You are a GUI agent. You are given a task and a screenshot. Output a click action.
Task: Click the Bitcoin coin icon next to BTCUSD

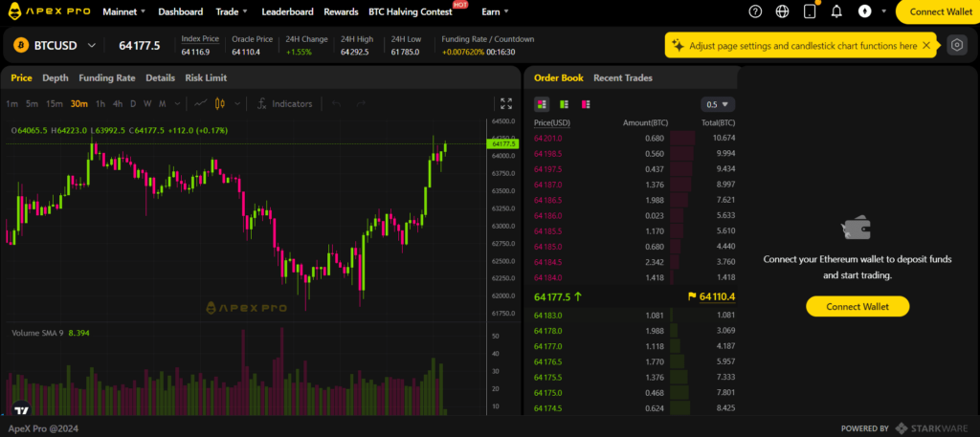point(21,45)
